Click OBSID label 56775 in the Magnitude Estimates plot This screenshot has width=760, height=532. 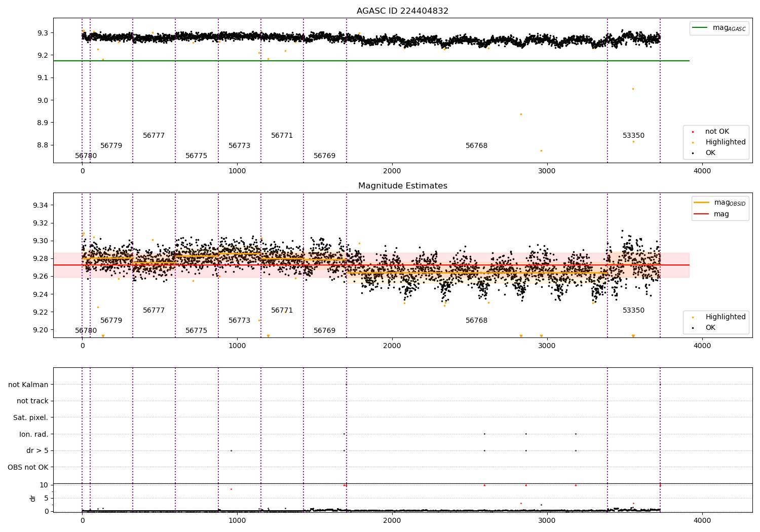coord(196,330)
